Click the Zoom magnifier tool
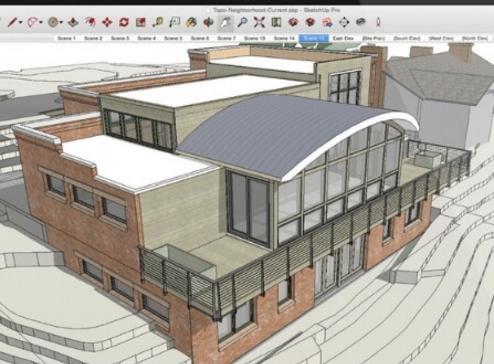The width and height of the screenshot is (494, 364). coord(242,22)
